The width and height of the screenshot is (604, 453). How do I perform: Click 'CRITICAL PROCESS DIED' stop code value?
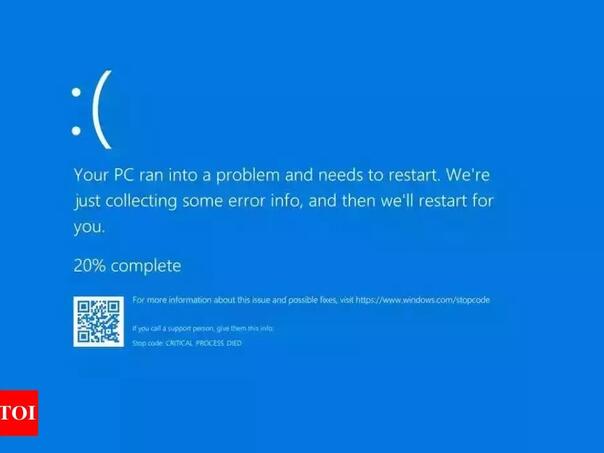203,343
